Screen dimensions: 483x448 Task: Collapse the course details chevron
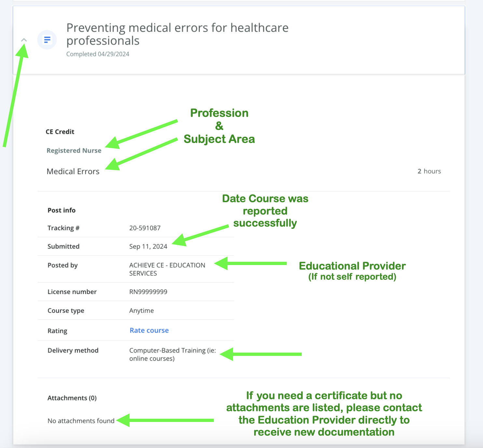pos(24,40)
